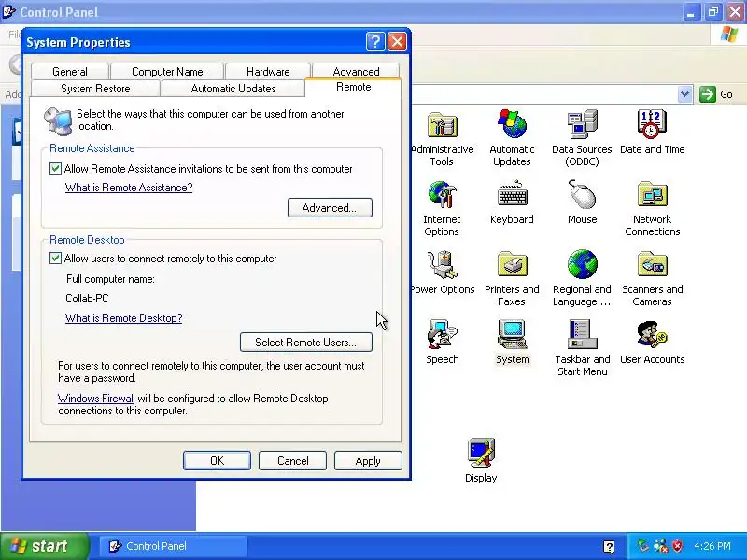Click Cancel in System Properties
Image resolution: width=747 pixels, height=560 pixels.
(292, 460)
